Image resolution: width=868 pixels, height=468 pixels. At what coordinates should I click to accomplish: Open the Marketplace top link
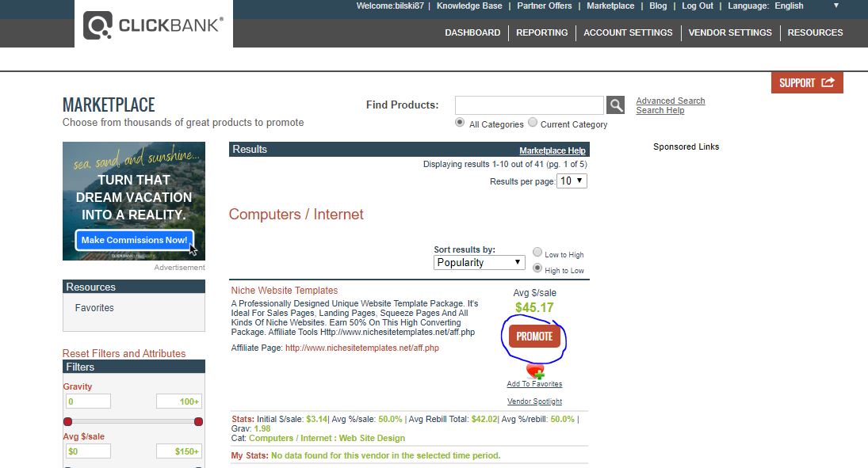point(610,6)
